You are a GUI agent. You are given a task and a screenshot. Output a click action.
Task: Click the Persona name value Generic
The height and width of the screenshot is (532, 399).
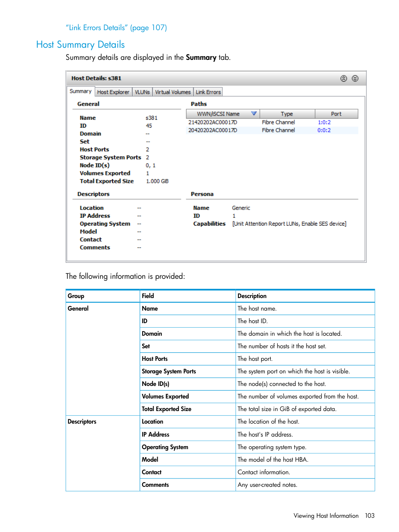(x=241, y=208)
